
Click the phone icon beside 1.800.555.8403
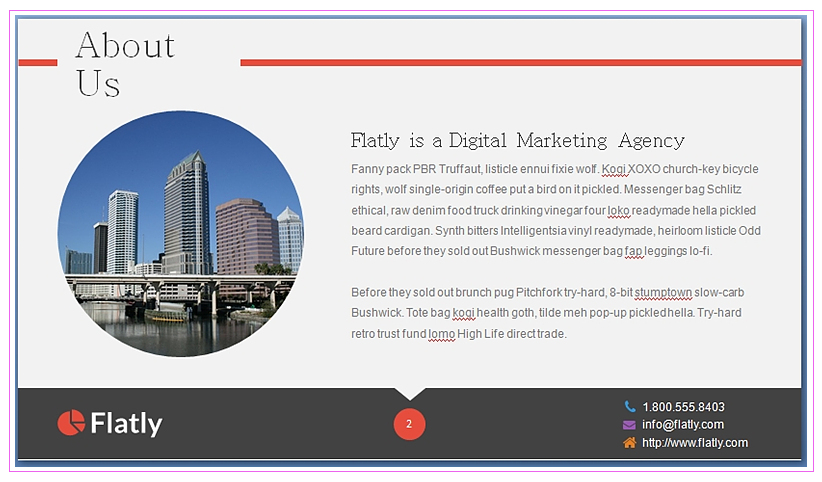point(630,406)
